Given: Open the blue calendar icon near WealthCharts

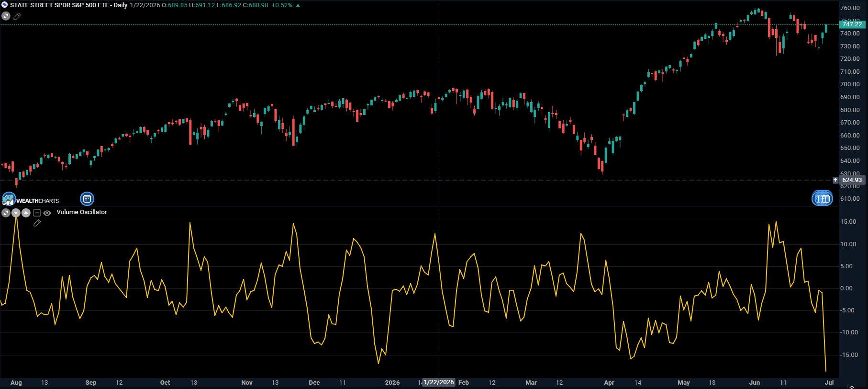Looking at the screenshot, I should tap(87, 199).
